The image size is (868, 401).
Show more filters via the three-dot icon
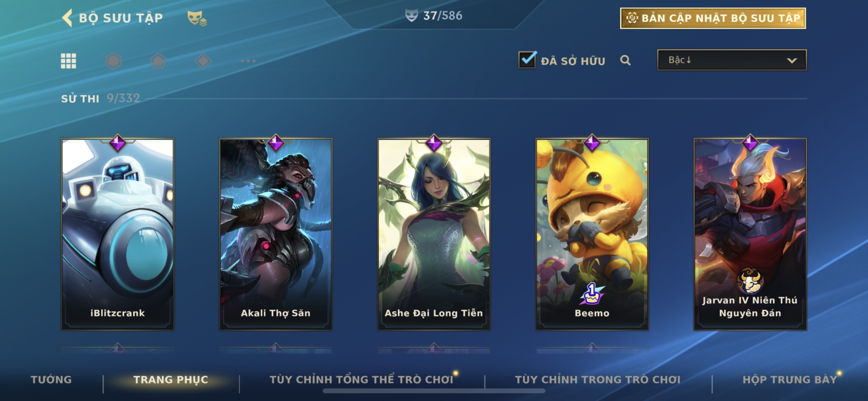coord(248,61)
